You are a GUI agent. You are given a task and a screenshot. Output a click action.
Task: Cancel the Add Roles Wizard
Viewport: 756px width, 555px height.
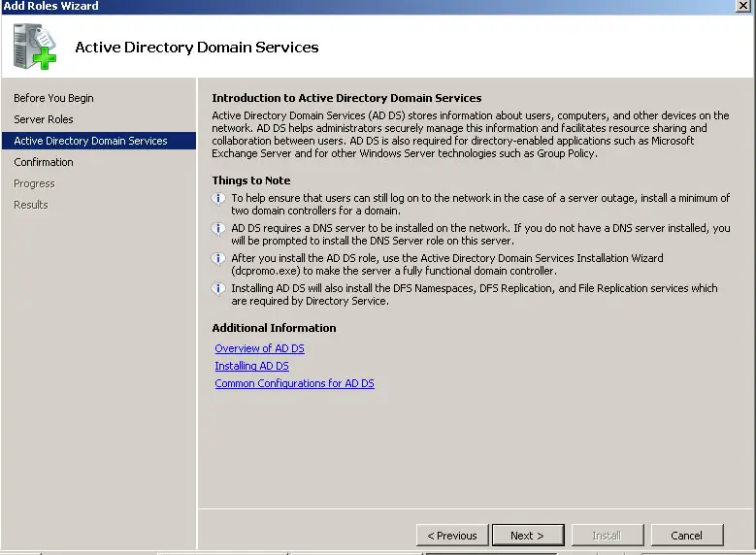coord(686,535)
